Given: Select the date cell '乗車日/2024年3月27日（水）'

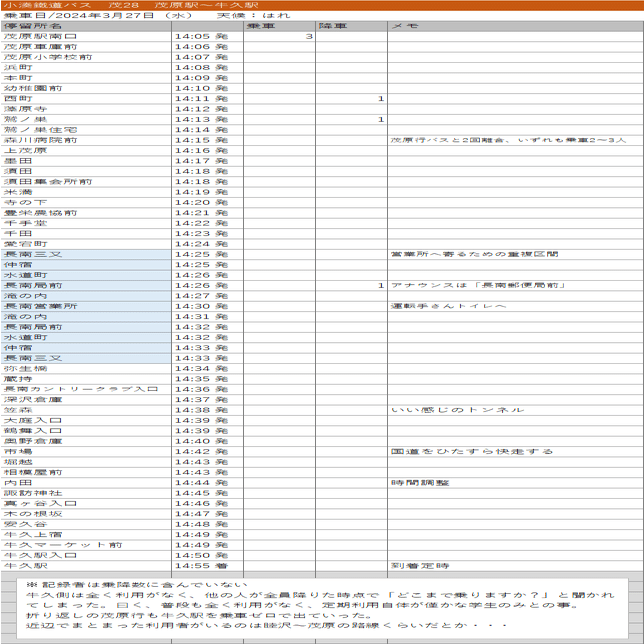Looking at the screenshot, I should [x=98, y=16].
